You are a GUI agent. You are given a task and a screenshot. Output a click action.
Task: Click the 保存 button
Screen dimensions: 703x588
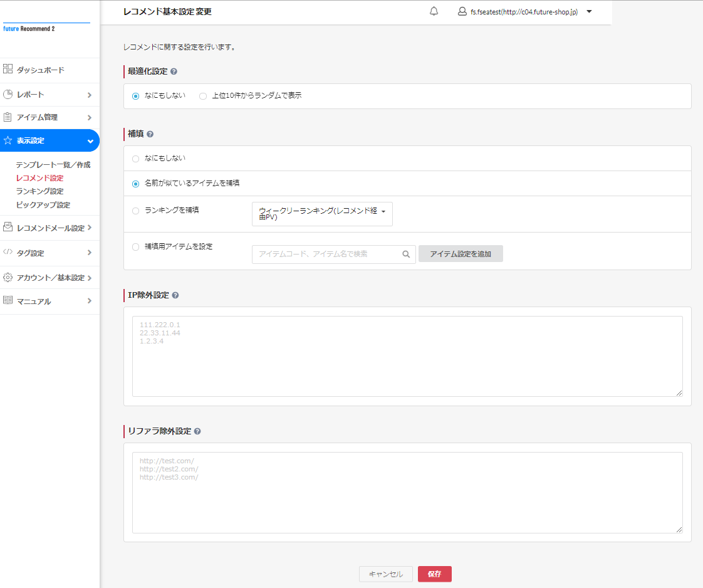[x=434, y=574]
